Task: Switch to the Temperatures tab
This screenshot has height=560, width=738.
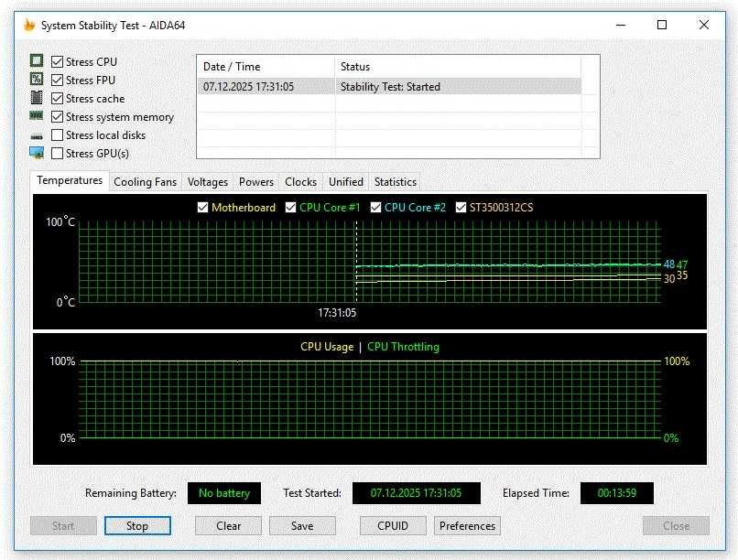Action: (x=70, y=180)
